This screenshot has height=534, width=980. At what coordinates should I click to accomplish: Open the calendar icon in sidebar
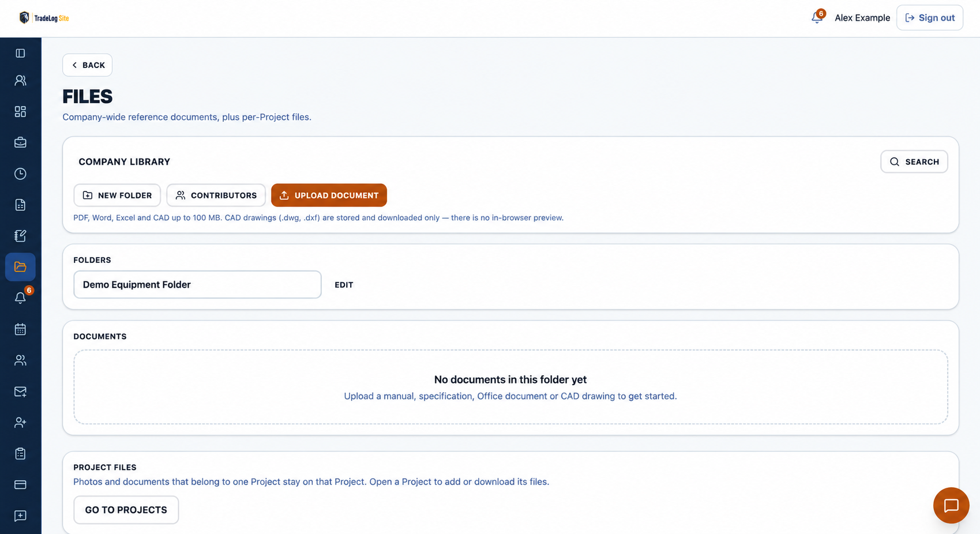[20, 329]
